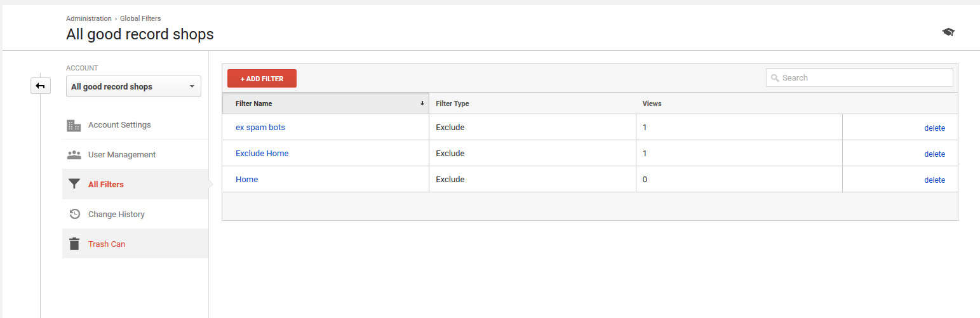
Task: Click the back arrow button
Action: [41, 86]
